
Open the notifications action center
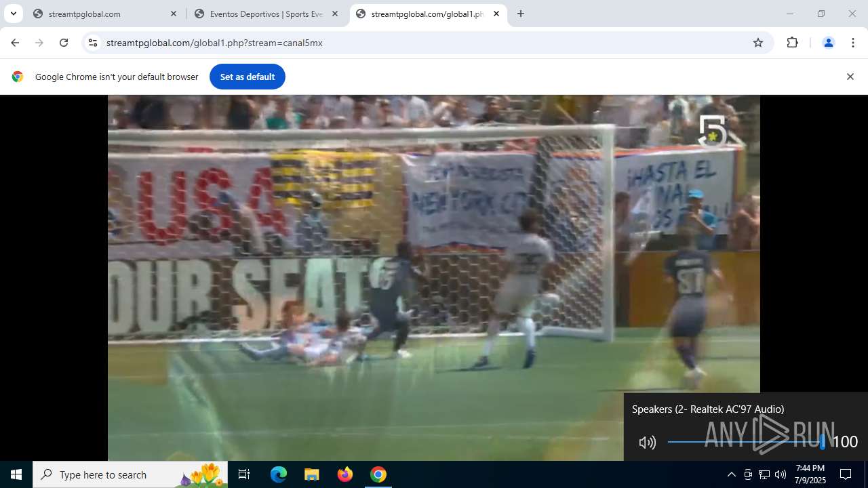point(846,474)
